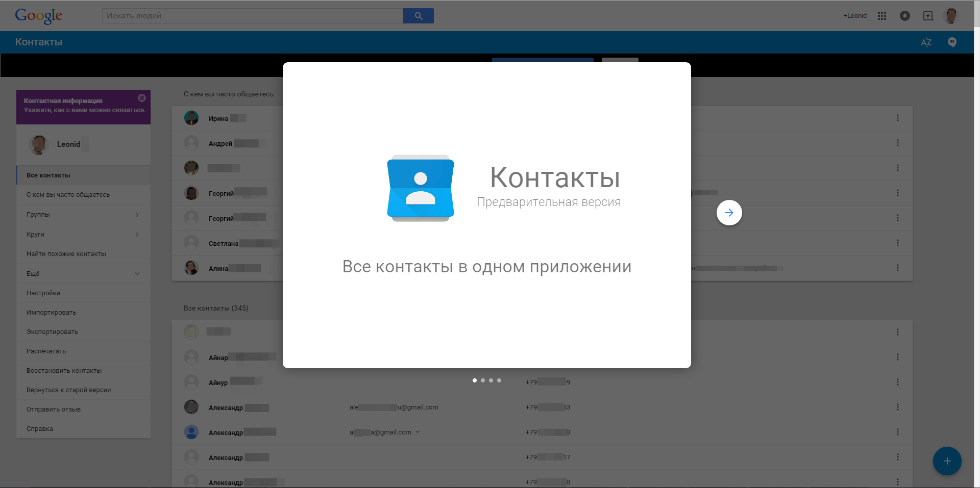The image size is (980, 488).
Task: Go to fourth intro page dot
Action: [499, 380]
